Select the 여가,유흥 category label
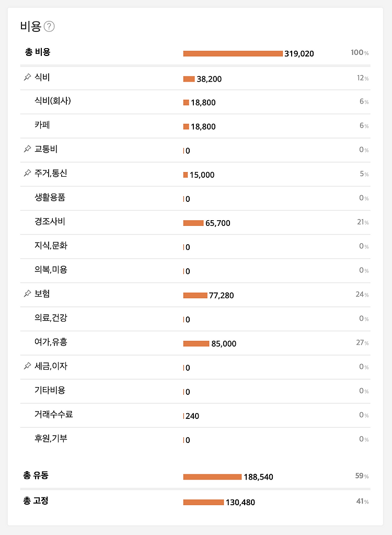This screenshot has width=392, height=535. [x=51, y=342]
